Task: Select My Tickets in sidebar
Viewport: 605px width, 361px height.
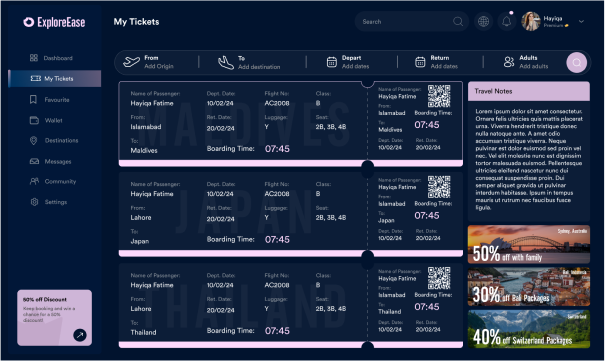Action: click(x=54, y=78)
